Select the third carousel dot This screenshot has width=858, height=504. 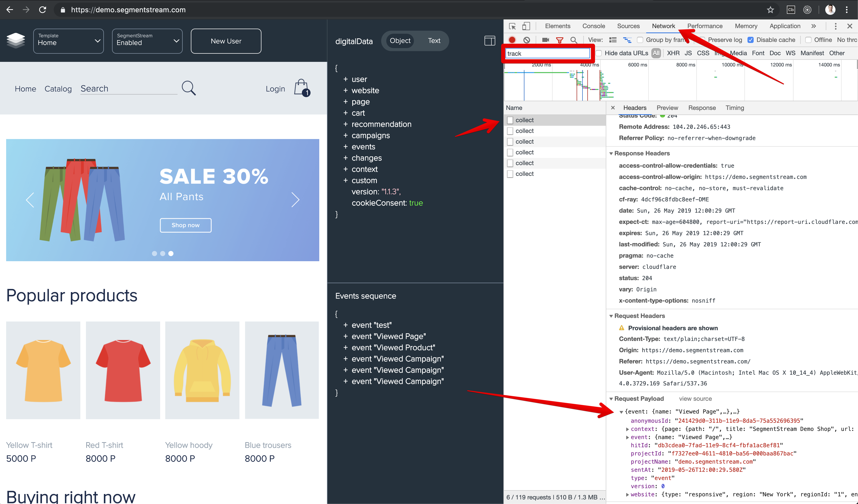click(171, 253)
